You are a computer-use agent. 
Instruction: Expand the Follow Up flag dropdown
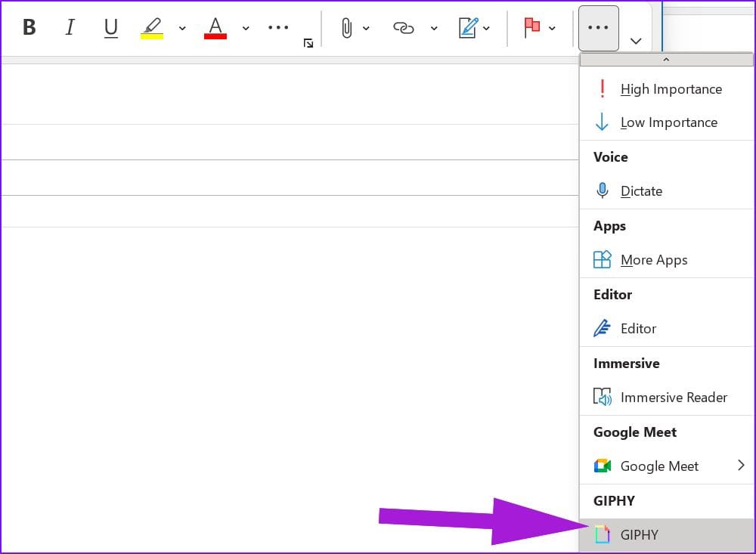[552, 29]
